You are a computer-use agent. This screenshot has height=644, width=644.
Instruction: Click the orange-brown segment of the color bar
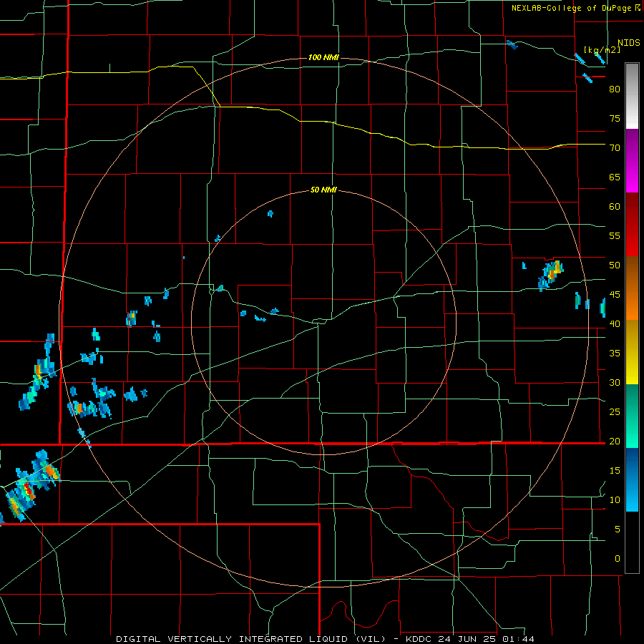(x=633, y=288)
